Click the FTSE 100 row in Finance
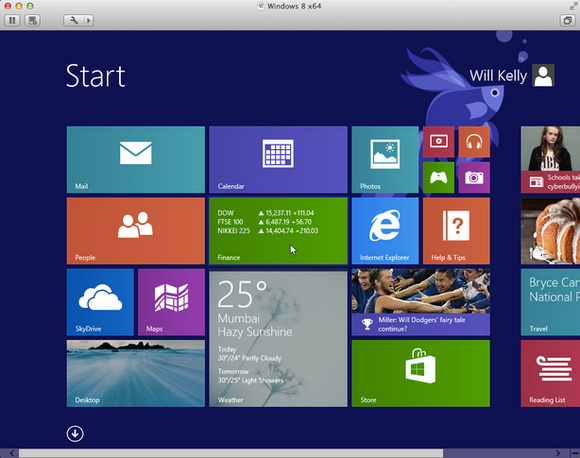580x458 pixels. 264,222
